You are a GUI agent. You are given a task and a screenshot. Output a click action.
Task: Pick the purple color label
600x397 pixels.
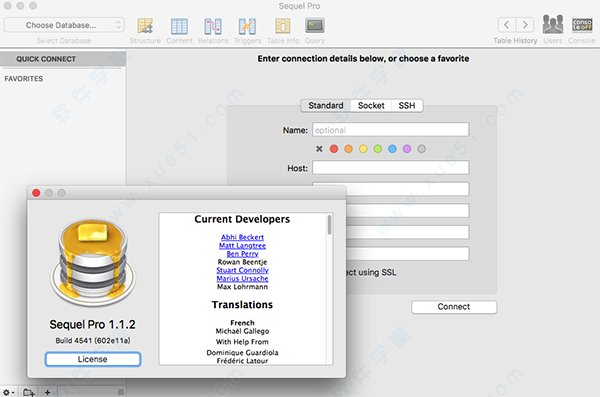tap(407, 149)
